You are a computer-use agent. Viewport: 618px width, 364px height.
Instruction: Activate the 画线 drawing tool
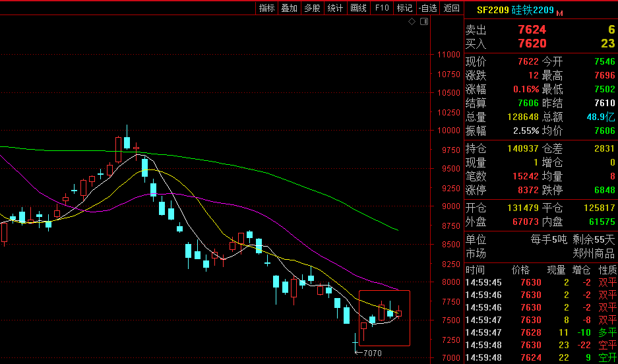click(x=358, y=8)
